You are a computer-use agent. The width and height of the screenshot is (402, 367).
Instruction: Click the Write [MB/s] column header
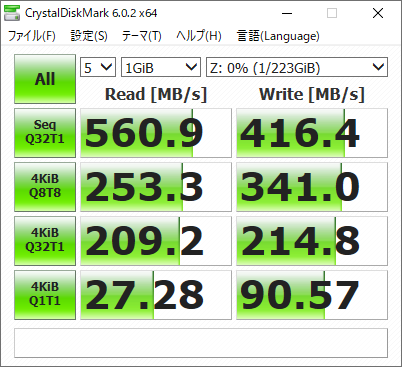(312, 94)
